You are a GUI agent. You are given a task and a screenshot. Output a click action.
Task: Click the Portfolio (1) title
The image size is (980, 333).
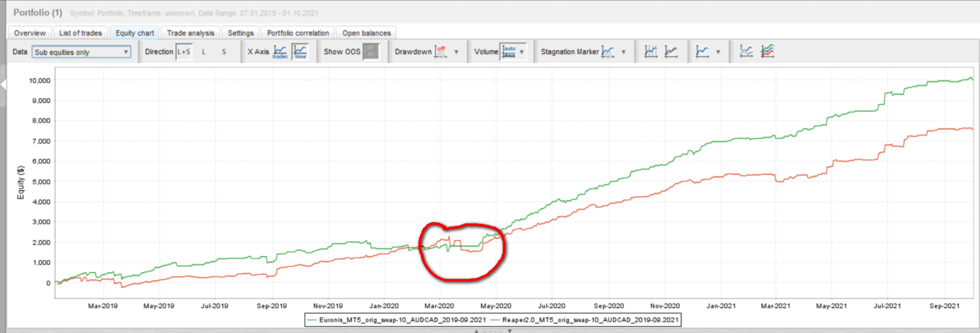tap(38, 12)
